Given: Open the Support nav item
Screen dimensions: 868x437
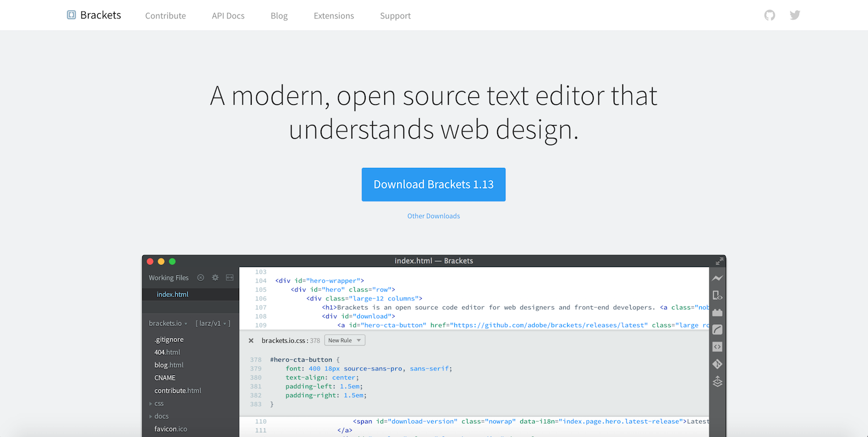Looking at the screenshot, I should [395, 16].
